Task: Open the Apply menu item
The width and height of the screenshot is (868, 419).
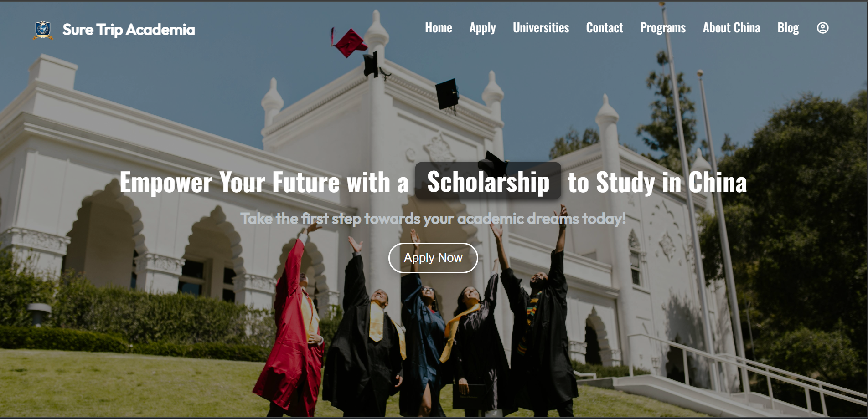Action: point(482,28)
